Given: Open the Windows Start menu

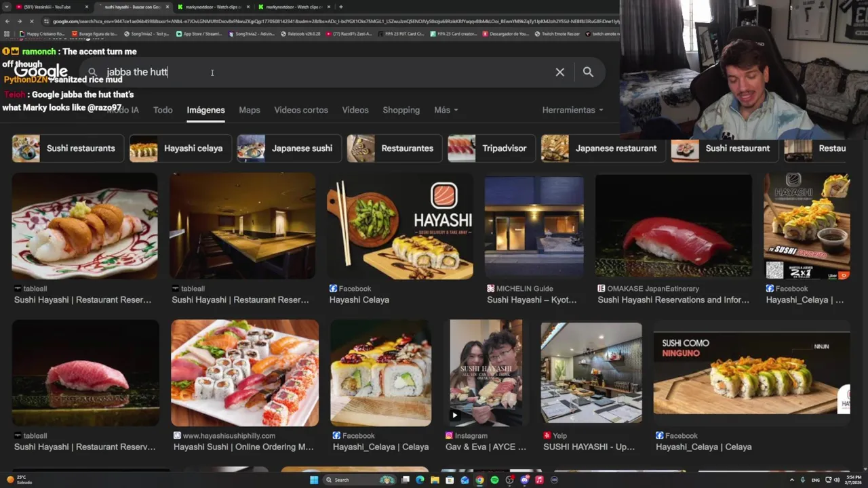Looking at the screenshot, I should tap(314, 480).
